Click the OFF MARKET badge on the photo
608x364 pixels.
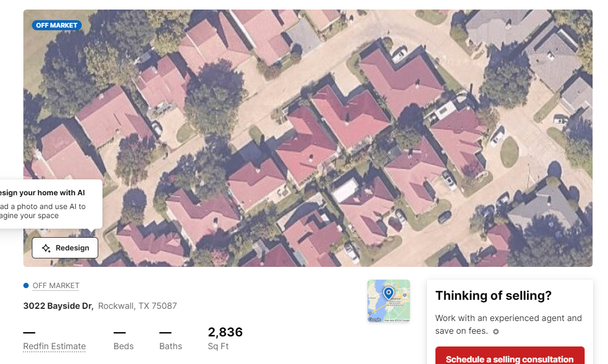(x=57, y=25)
